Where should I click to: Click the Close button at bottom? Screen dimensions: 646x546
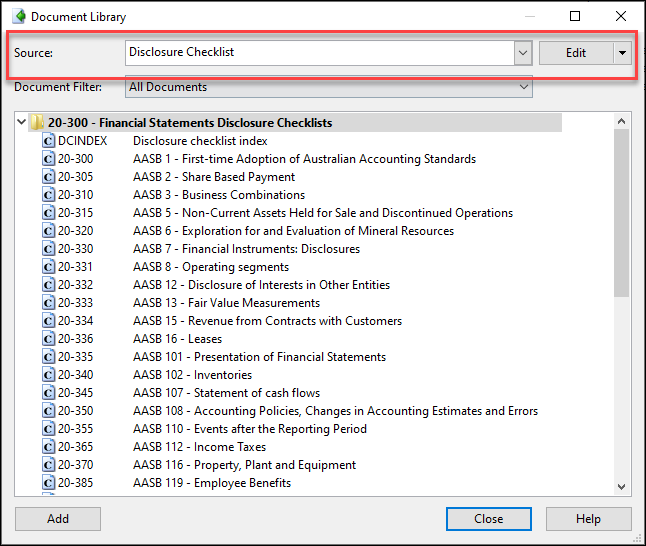[488, 519]
